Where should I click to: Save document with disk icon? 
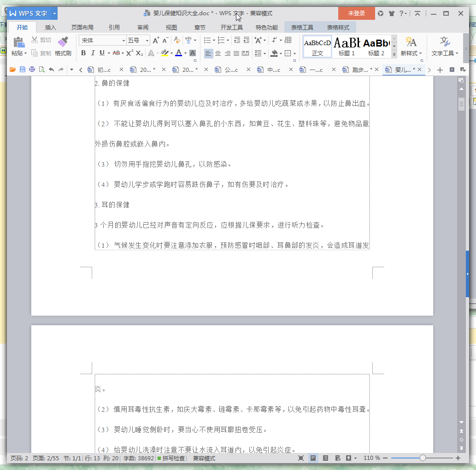(x=23, y=70)
